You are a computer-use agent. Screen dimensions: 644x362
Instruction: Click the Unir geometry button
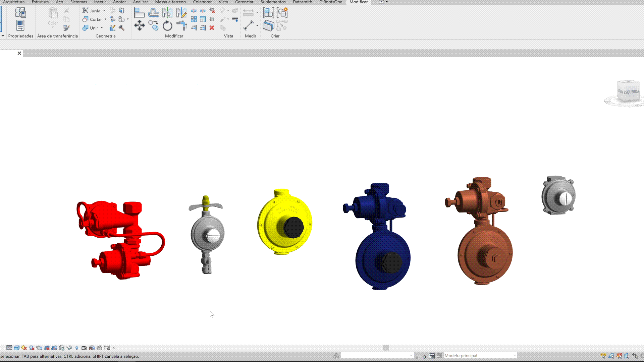tap(91, 28)
